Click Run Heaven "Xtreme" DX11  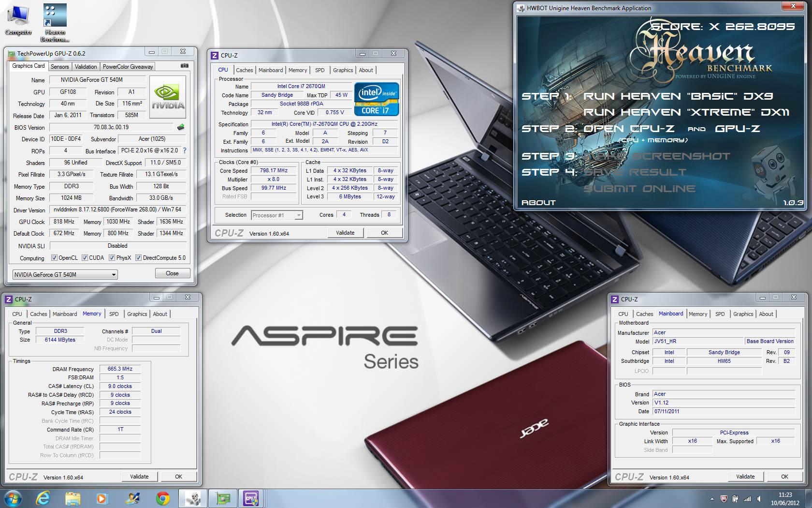coord(686,112)
